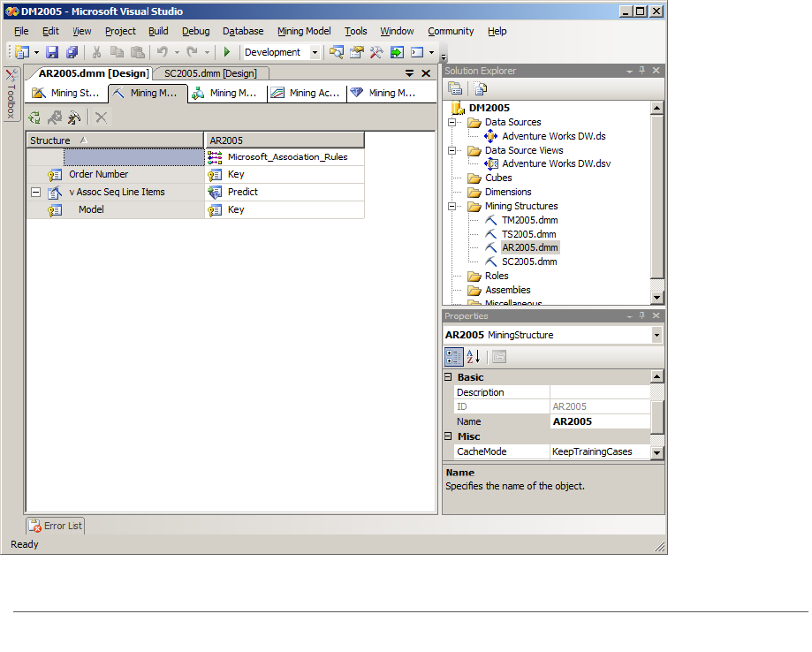
Task: Sort by the Structure column header
Action: coord(115,140)
